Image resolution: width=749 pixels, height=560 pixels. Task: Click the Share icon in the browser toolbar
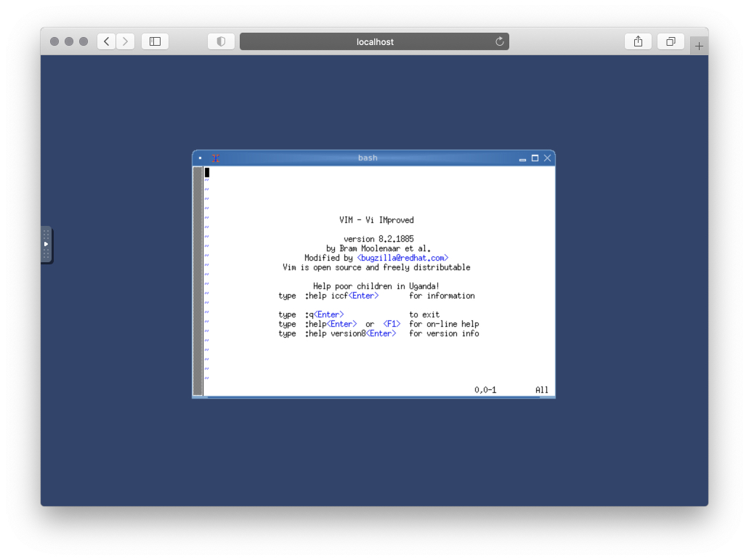[638, 41]
